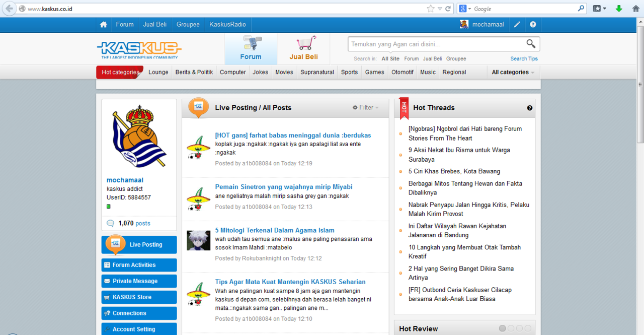This screenshot has width=644, height=335.
Task: Set search scope to Forum
Action: click(x=411, y=58)
